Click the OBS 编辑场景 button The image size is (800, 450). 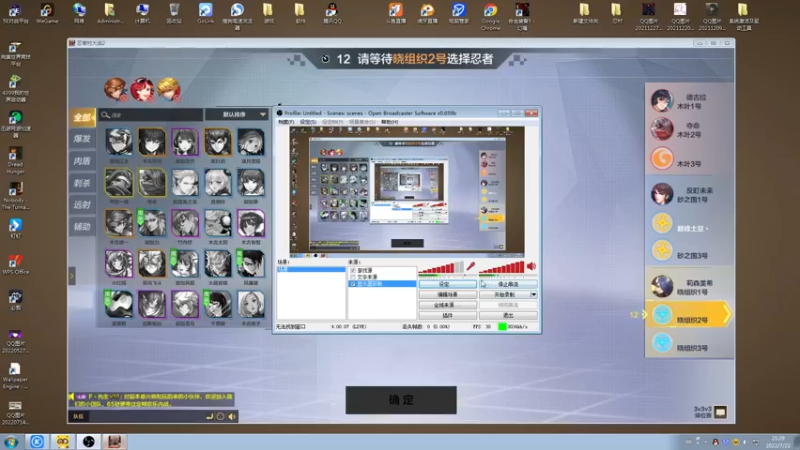(x=447, y=294)
